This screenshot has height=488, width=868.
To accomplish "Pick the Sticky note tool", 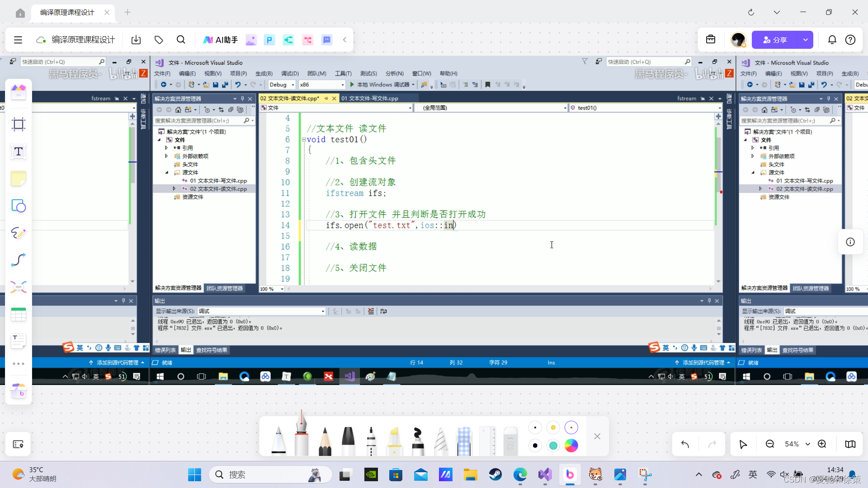I will pos(19,179).
